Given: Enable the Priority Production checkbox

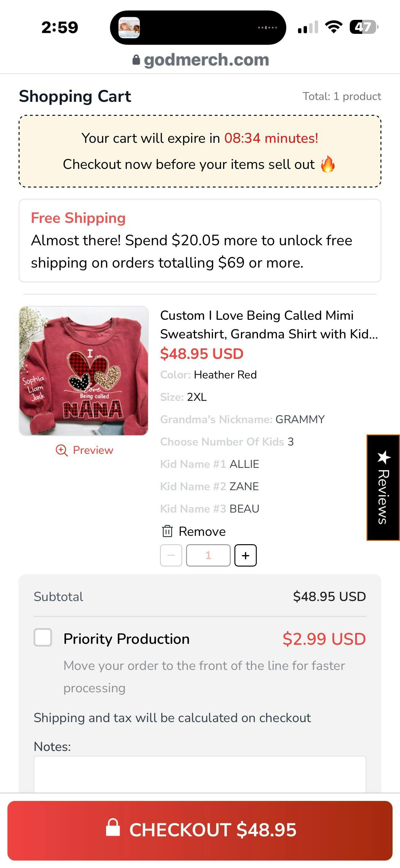Looking at the screenshot, I should (x=43, y=638).
